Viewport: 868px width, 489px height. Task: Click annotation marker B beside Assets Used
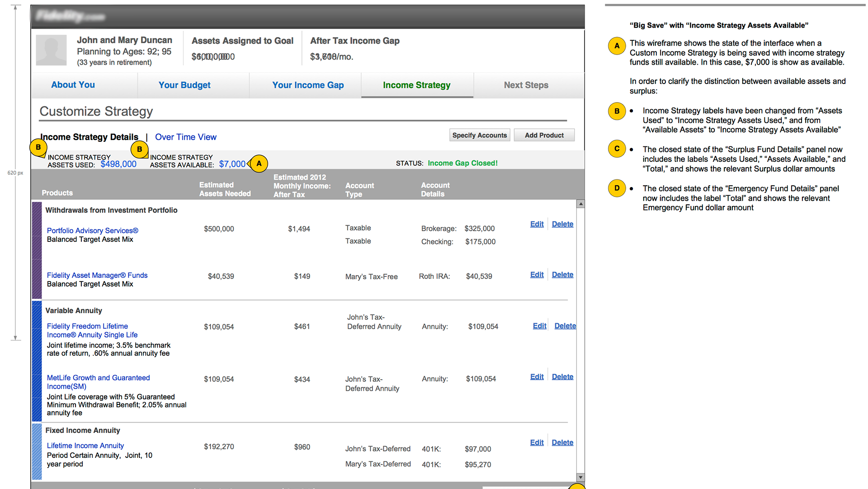(38, 147)
